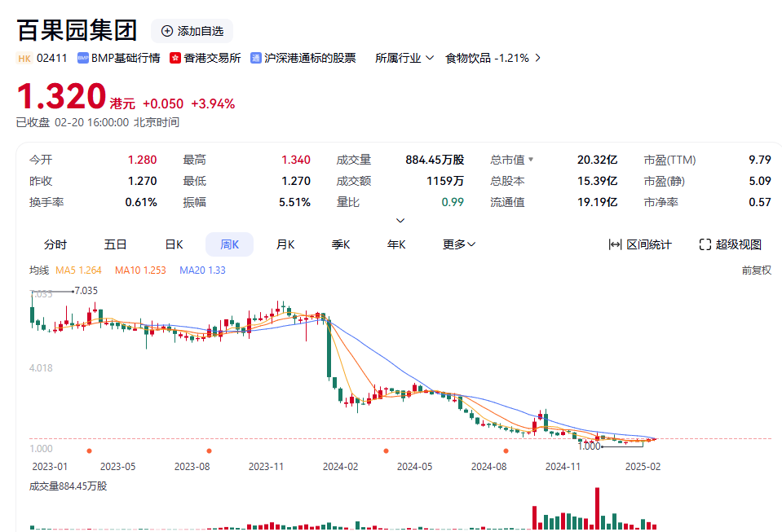
Task: Click the HK market badge icon
Action: (24, 59)
